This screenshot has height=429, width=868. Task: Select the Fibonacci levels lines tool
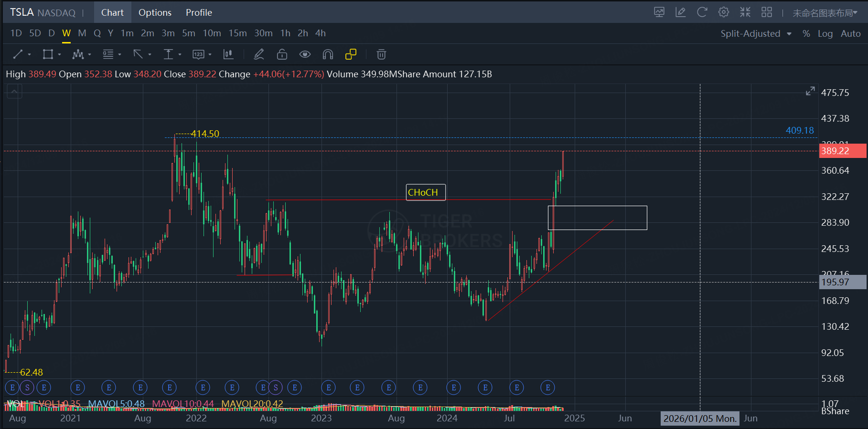click(108, 54)
